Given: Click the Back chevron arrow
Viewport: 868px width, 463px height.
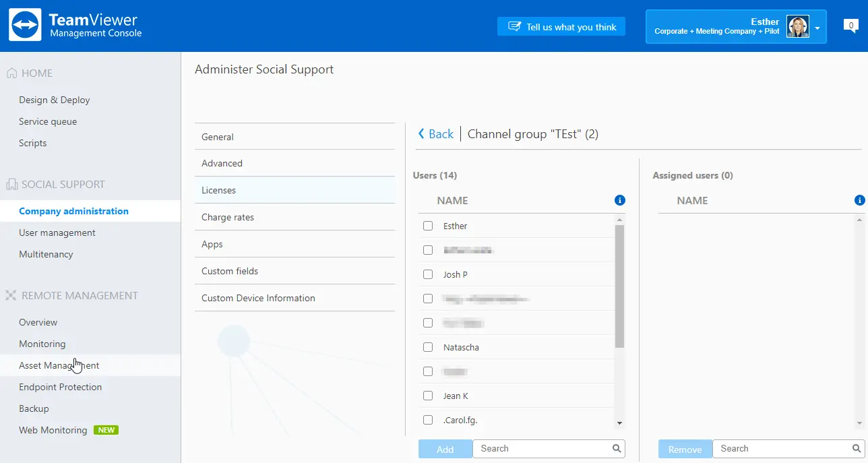Looking at the screenshot, I should [422, 134].
